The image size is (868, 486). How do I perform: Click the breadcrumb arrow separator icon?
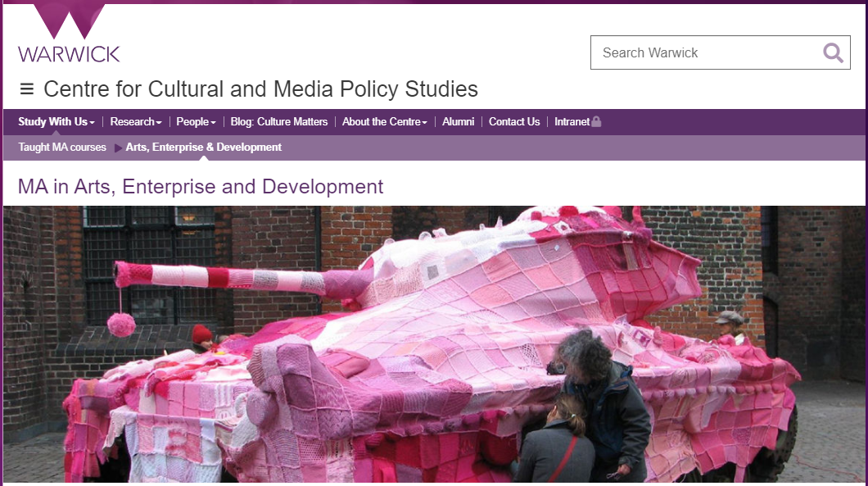pos(118,148)
